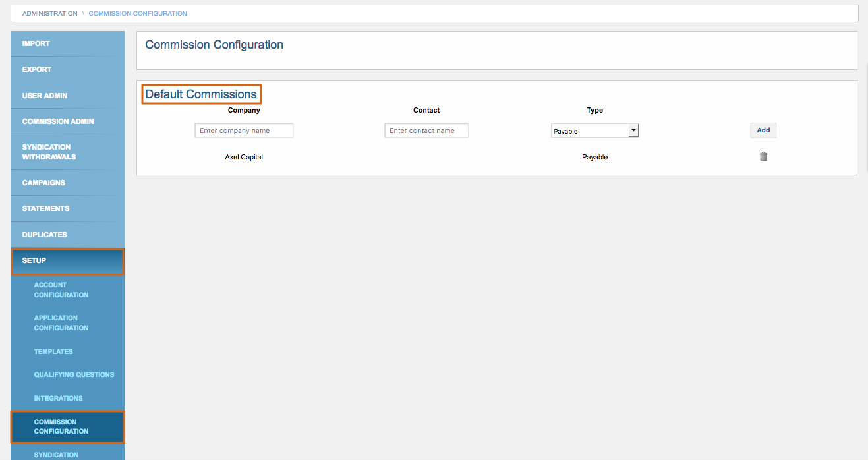Go to the Campaigns section
Image resolution: width=868 pixels, height=460 pixels.
pos(67,183)
